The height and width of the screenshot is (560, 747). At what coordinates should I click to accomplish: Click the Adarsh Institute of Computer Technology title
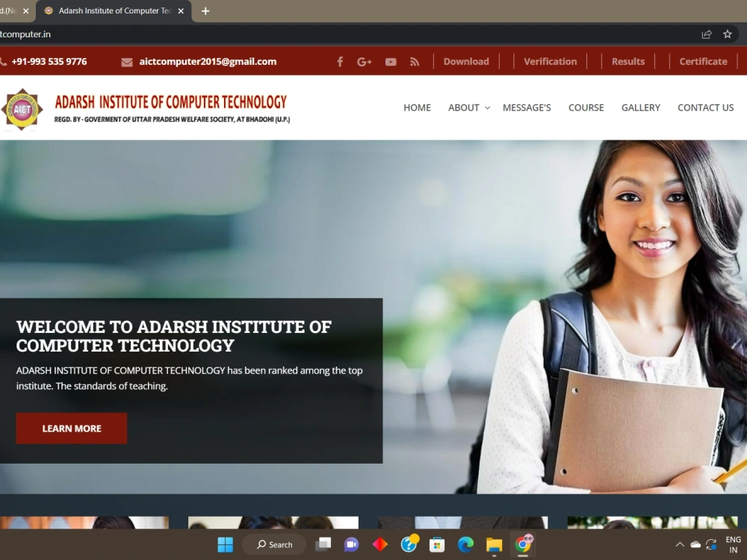170,102
